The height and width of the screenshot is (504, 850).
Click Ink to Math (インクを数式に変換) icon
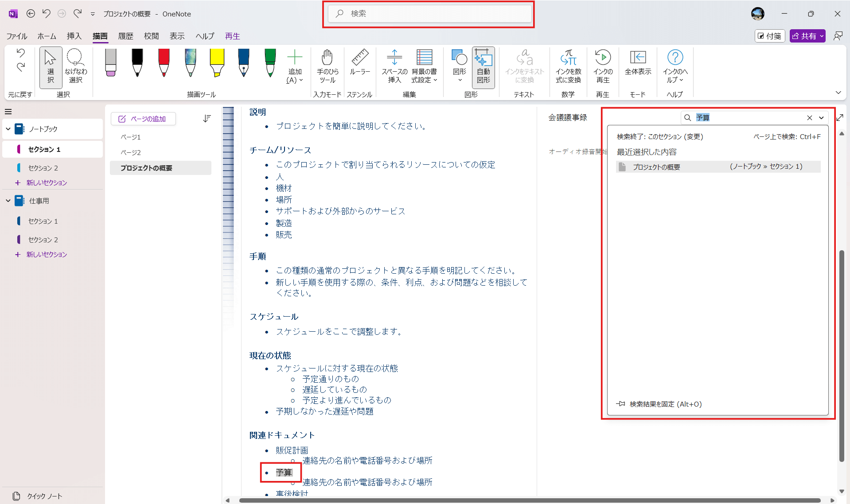click(568, 66)
